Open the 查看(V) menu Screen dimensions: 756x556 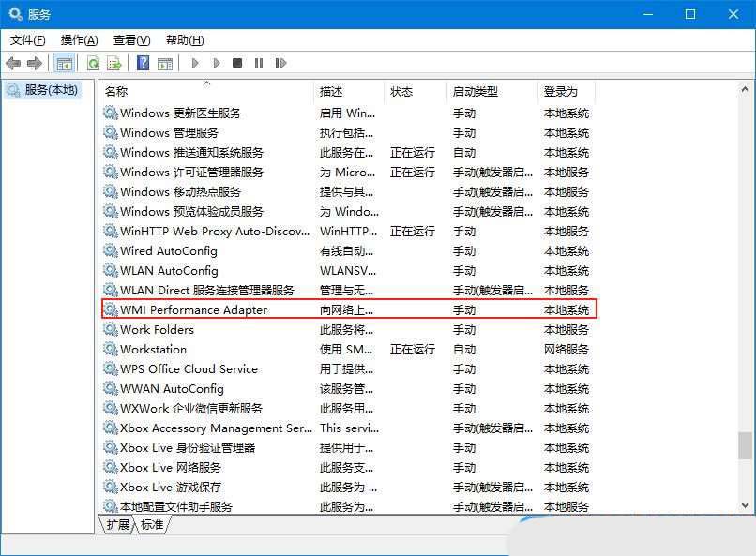pyautogui.click(x=131, y=40)
